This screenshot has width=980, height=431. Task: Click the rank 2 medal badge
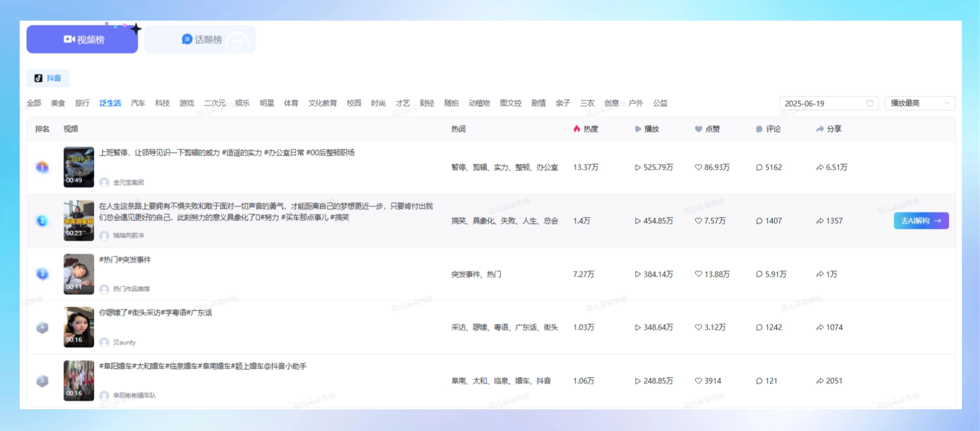pos(42,221)
